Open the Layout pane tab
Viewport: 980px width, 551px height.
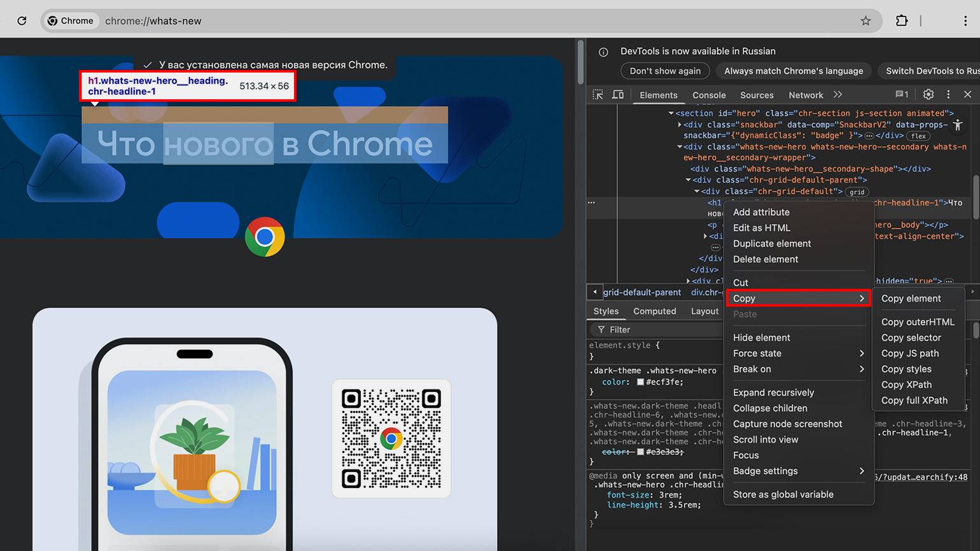tap(704, 311)
